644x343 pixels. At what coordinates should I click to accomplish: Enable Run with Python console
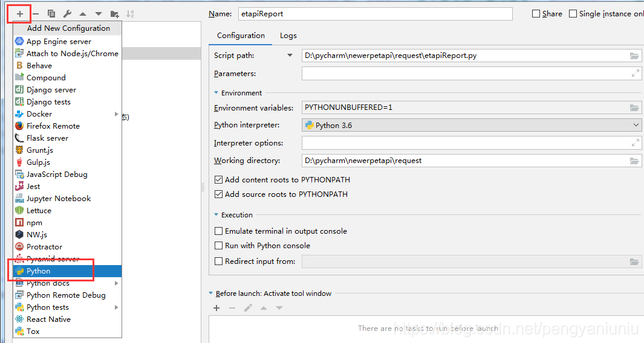tap(219, 246)
